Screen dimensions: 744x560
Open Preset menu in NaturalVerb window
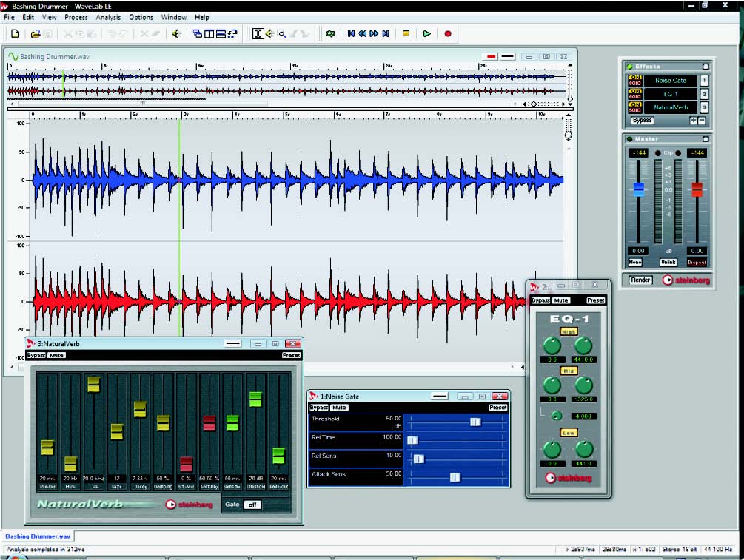point(292,355)
